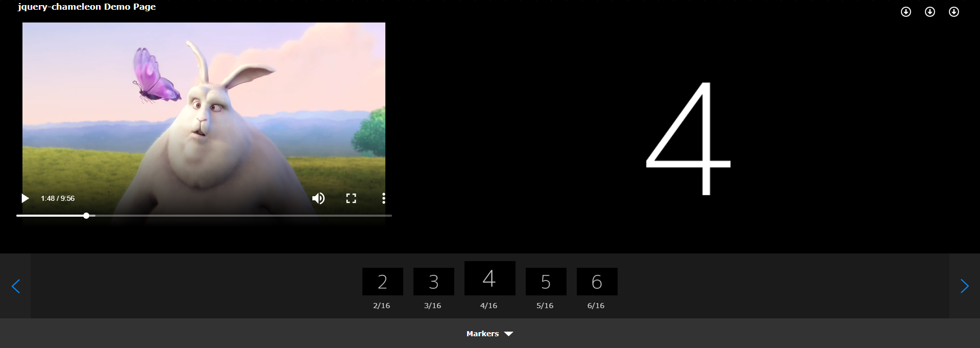Click the video progress bar handle

tap(86, 216)
